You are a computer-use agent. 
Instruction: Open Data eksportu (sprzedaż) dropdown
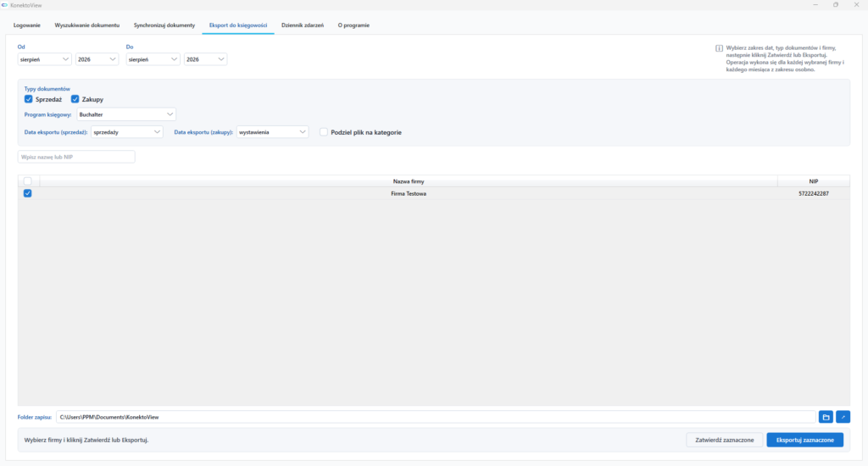(x=127, y=132)
